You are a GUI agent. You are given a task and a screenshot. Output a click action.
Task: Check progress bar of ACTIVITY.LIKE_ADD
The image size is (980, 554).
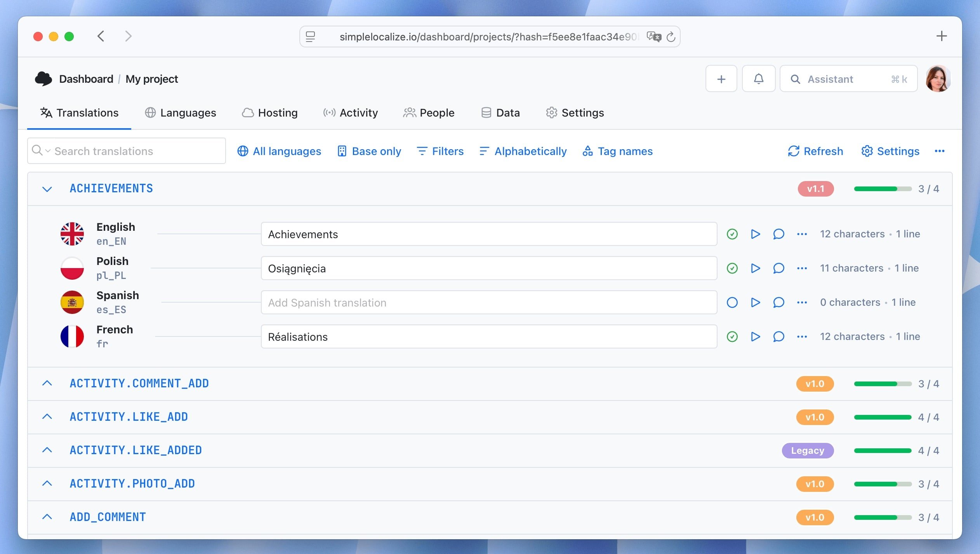coord(883,417)
